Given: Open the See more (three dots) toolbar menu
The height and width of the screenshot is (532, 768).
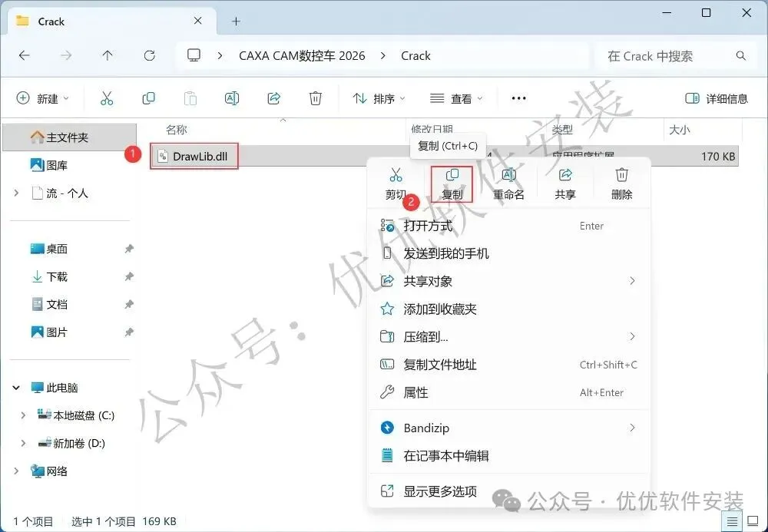Looking at the screenshot, I should pos(518,98).
